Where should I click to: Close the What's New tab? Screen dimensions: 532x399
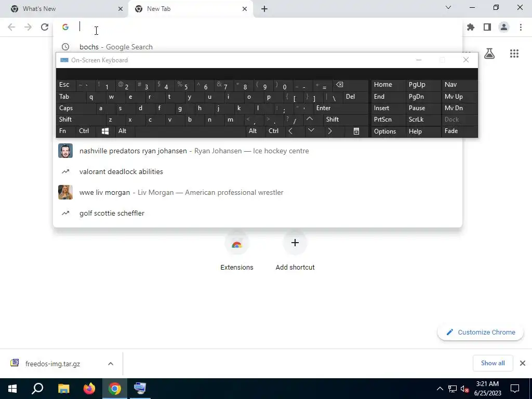(x=121, y=9)
